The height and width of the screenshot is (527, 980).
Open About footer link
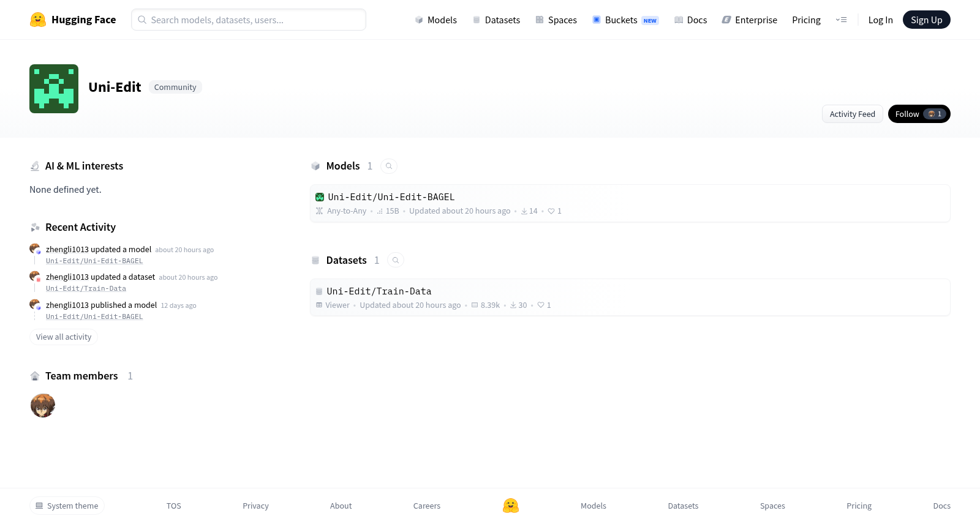(x=341, y=506)
